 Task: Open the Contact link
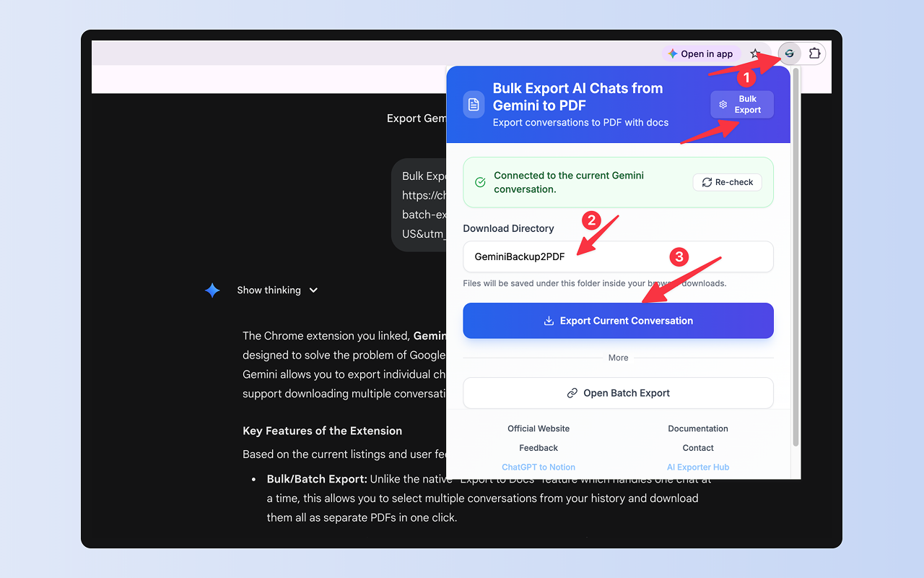pyautogui.click(x=698, y=448)
